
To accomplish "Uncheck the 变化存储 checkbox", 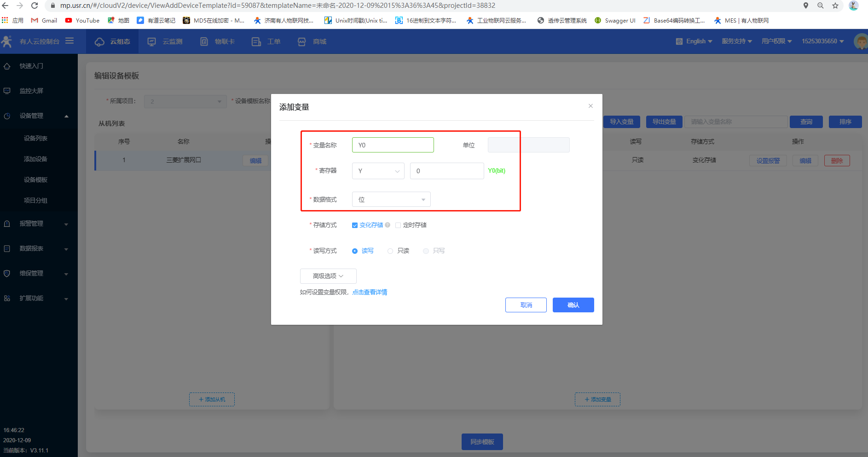I will 355,225.
